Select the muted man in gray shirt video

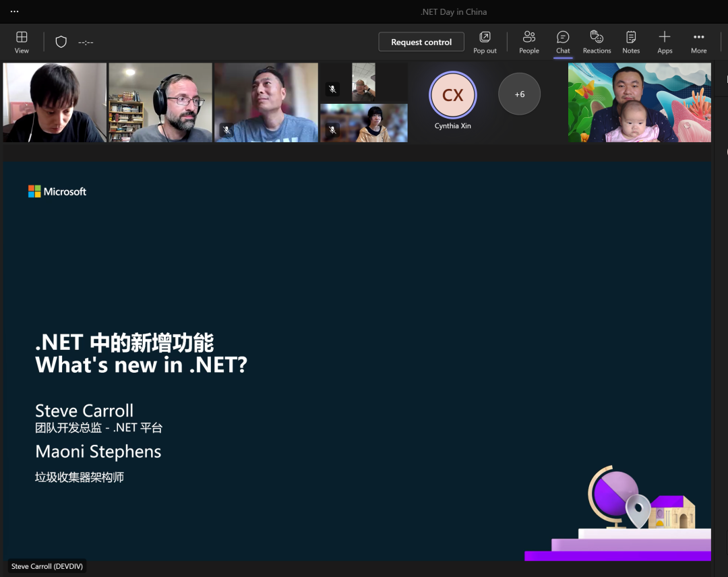click(x=266, y=102)
